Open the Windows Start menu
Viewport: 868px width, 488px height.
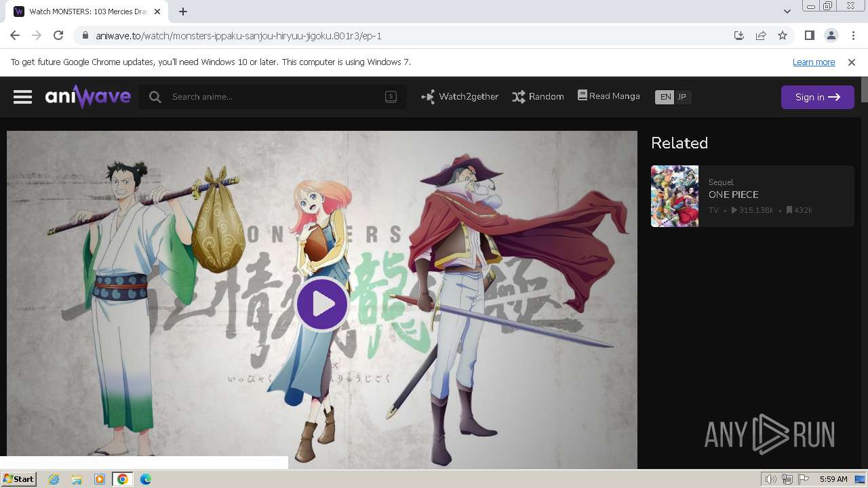coord(19,479)
